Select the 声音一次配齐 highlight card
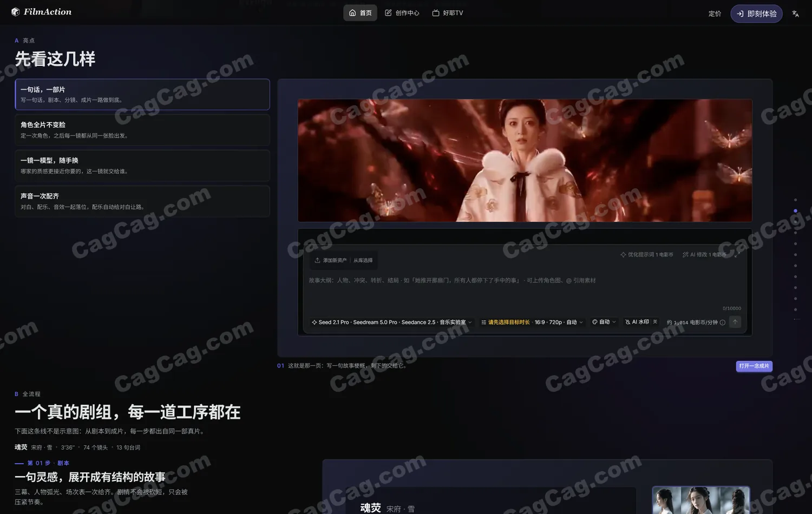 (142, 201)
